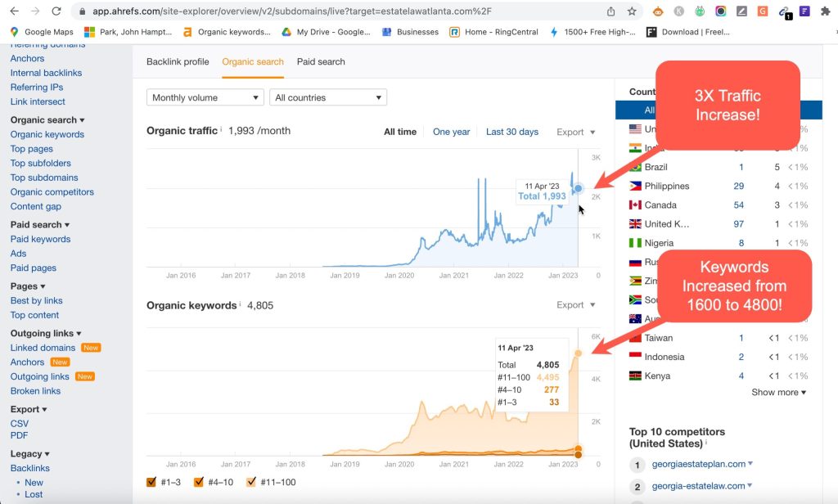Switch to the Backlink profile tab
Viewport: 838px width, 504px height.
tap(178, 61)
